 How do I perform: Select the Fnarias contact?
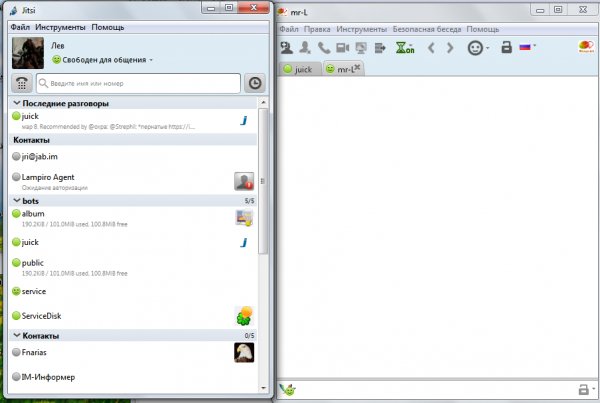pos(132,352)
